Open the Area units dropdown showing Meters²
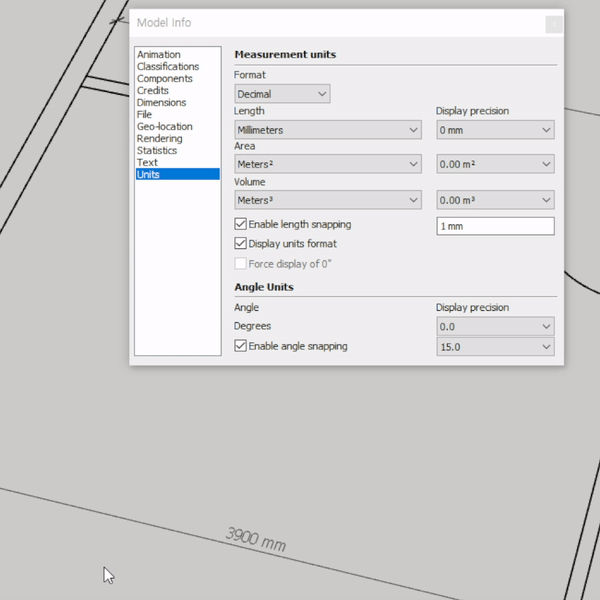The image size is (600, 600). [328, 164]
